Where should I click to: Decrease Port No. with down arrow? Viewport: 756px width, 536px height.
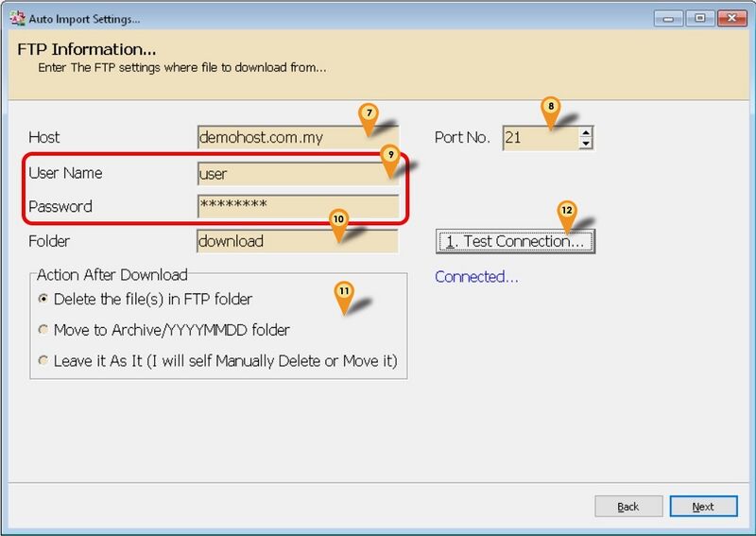[x=586, y=144]
